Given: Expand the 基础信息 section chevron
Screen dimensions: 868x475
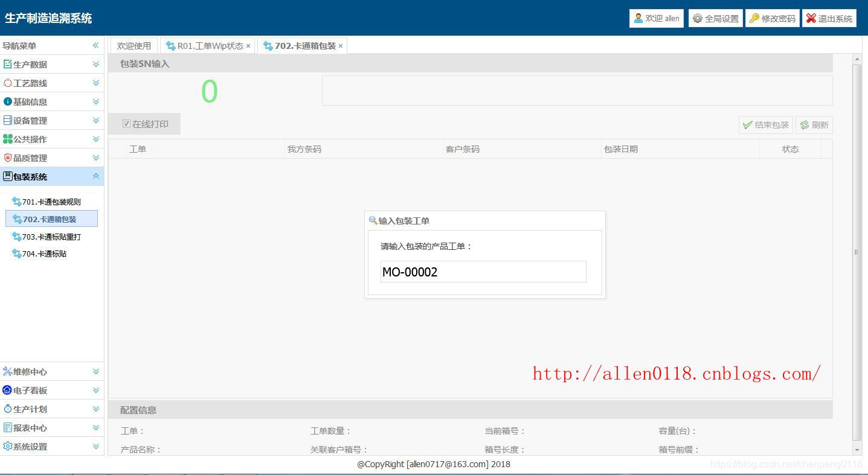Looking at the screenshot, I should [x=95, y=101].
